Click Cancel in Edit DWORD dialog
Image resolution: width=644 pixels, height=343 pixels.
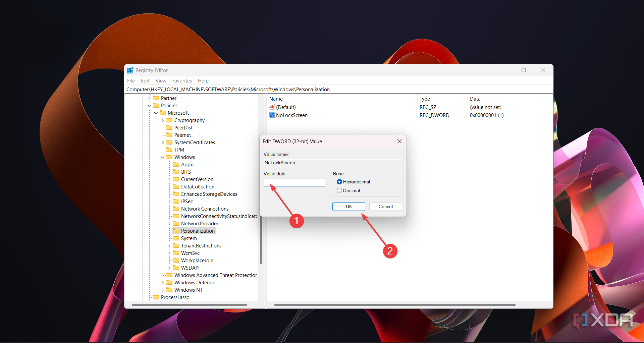click(x=386, y=207)
